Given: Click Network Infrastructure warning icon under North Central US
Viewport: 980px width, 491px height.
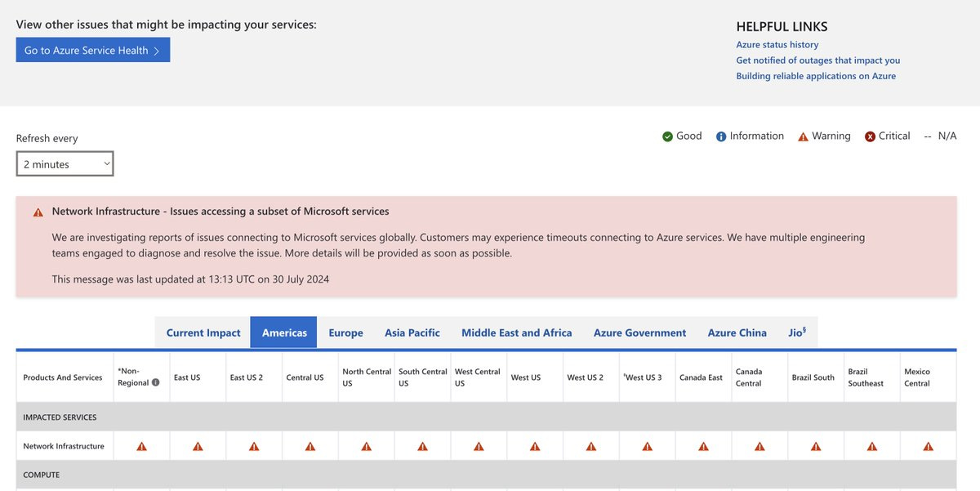Looking at the screenshot, I should (x=367, y=446).
